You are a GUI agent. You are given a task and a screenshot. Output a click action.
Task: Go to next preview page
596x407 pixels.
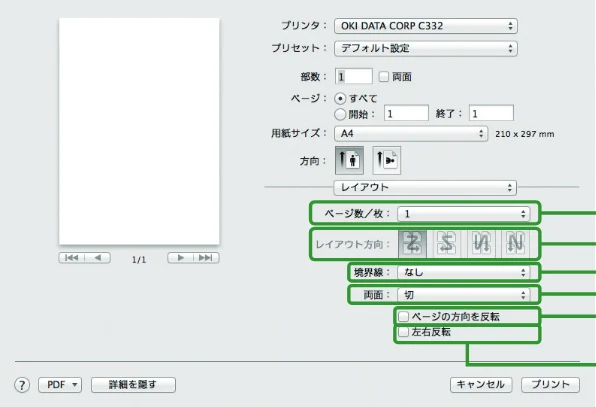pyautogui.click(x=181, y=258)
